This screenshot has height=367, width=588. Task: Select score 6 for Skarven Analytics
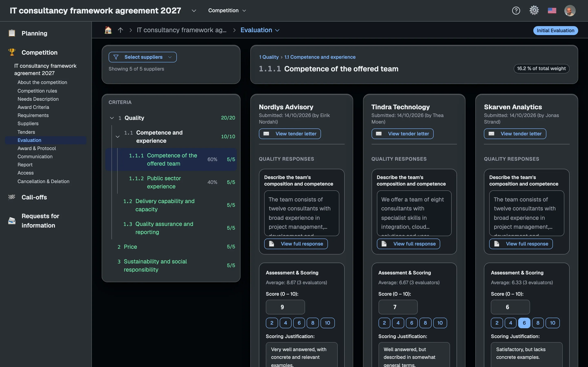click(x=524, y=323)
